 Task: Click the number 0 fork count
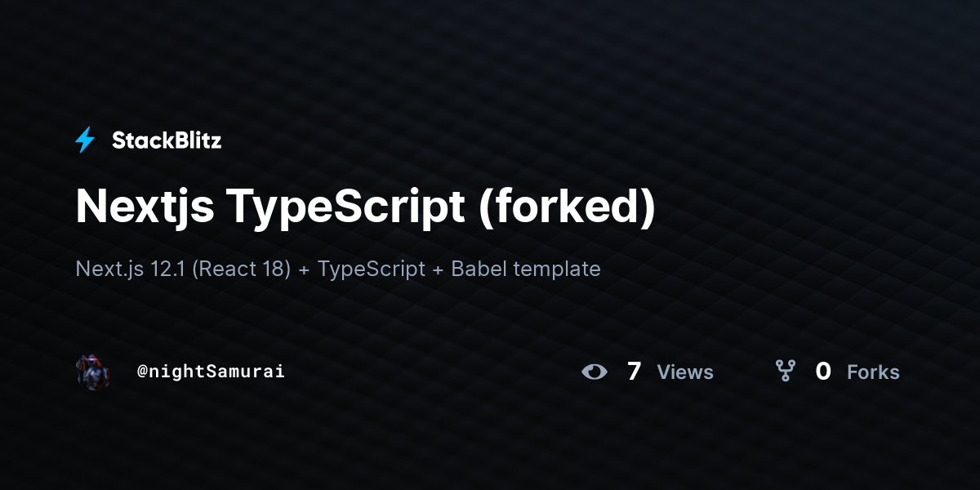pyautogui.click(x=823, y=372)
